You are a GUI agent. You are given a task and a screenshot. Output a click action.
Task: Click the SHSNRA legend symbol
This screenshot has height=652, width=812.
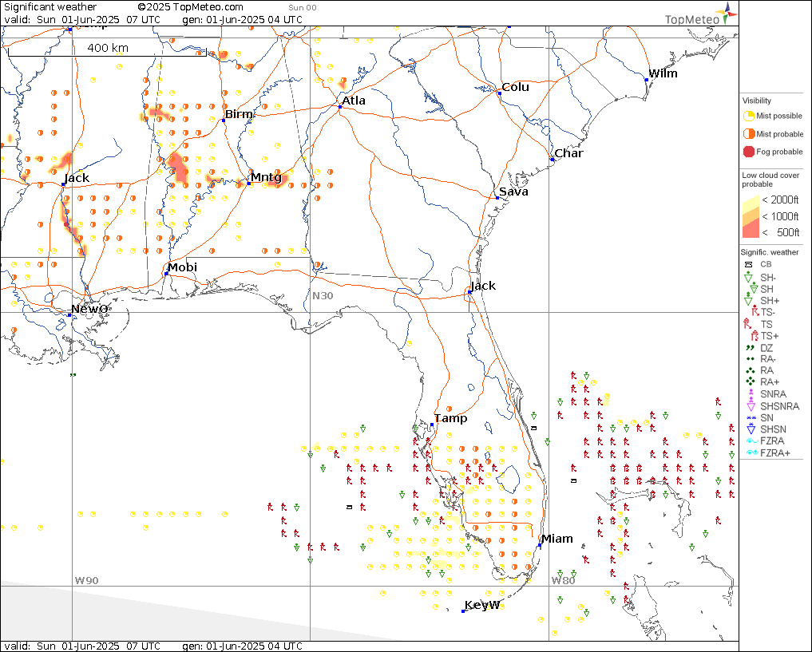pos(751,405)
